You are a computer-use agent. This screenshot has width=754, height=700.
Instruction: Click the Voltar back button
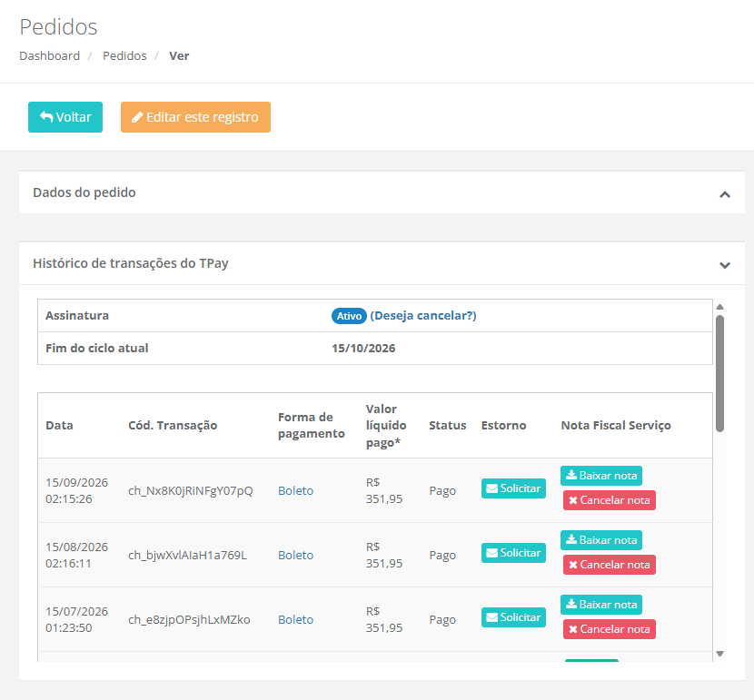click(x=65, y=117)
